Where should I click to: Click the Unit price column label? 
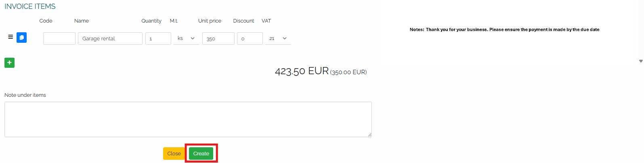point(210,21)
